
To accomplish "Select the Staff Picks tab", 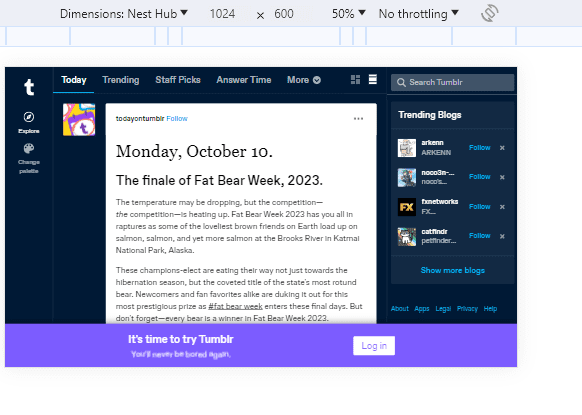I will [178, 80].
